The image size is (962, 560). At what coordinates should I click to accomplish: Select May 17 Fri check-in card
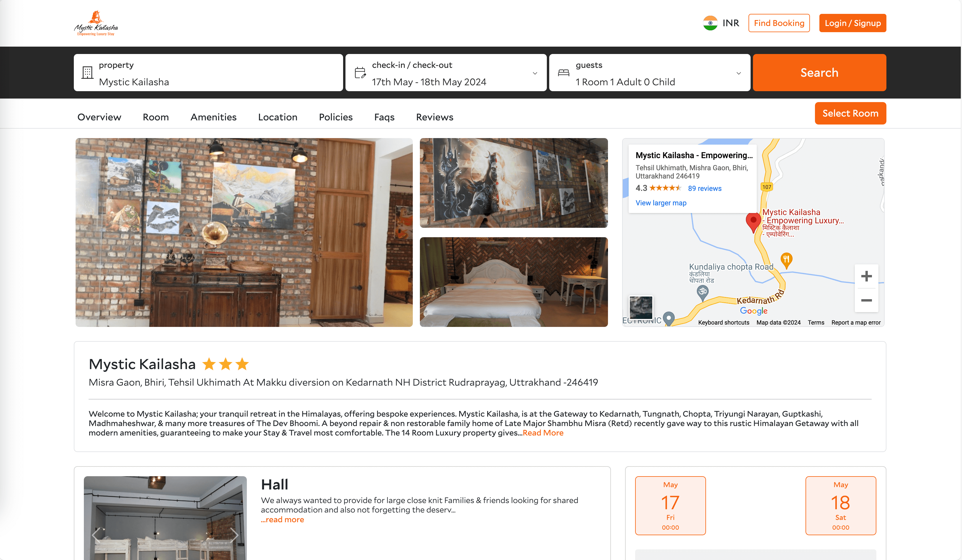[670, 505]
